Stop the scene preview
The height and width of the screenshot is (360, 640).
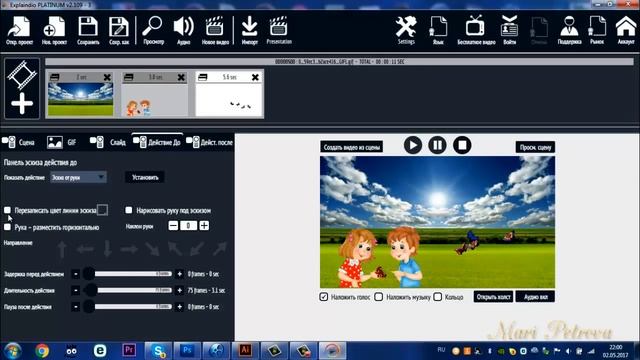pos(462,145)
